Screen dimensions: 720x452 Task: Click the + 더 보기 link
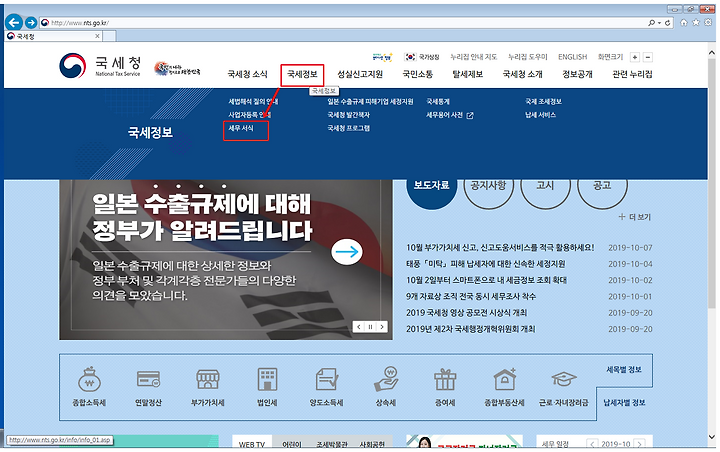[635, 217]
